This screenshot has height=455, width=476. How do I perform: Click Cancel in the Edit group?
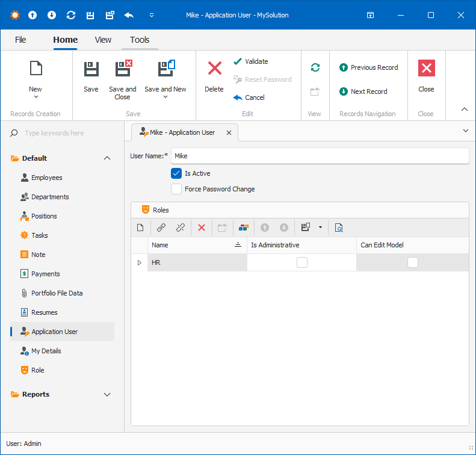[249, 97]
